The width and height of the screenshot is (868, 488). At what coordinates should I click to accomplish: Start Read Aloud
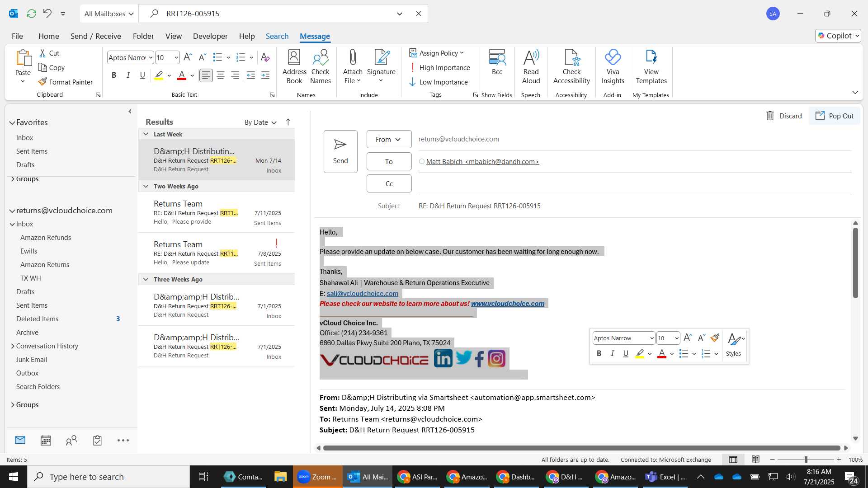(531, 67)
